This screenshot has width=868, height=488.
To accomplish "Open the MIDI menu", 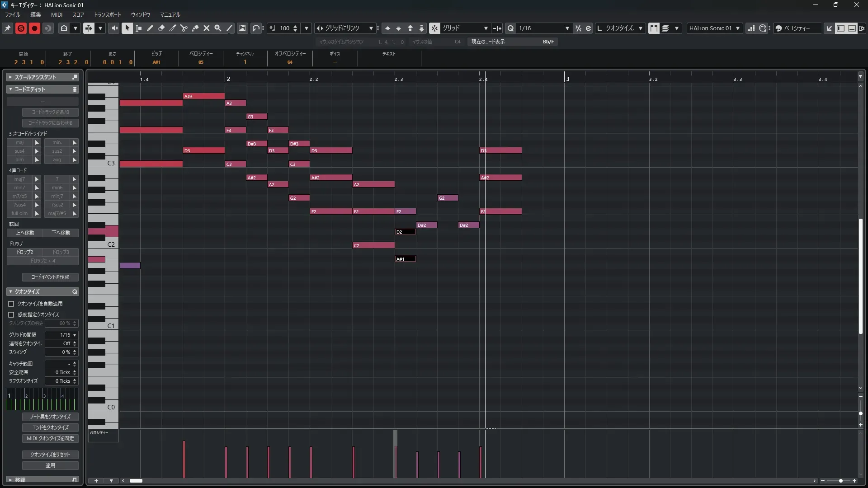I will pyautogui.click(x=57, y=15).
